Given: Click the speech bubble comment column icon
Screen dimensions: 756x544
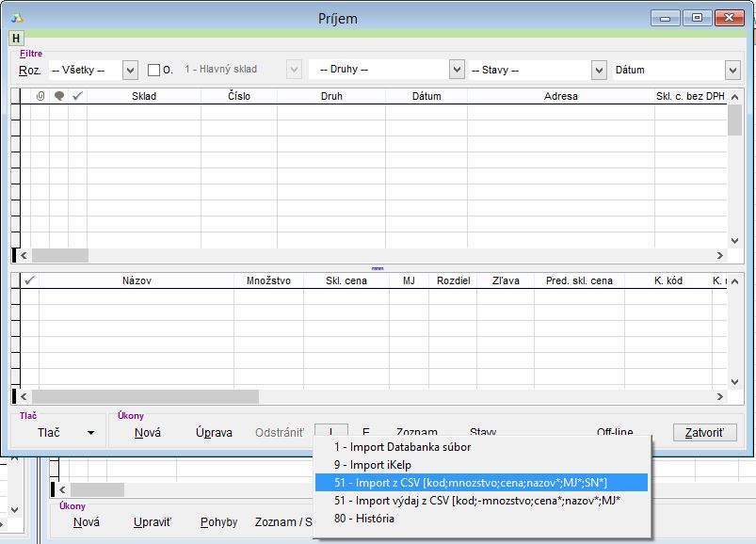Looking at the screenshot, I should [x=59, y=96].
